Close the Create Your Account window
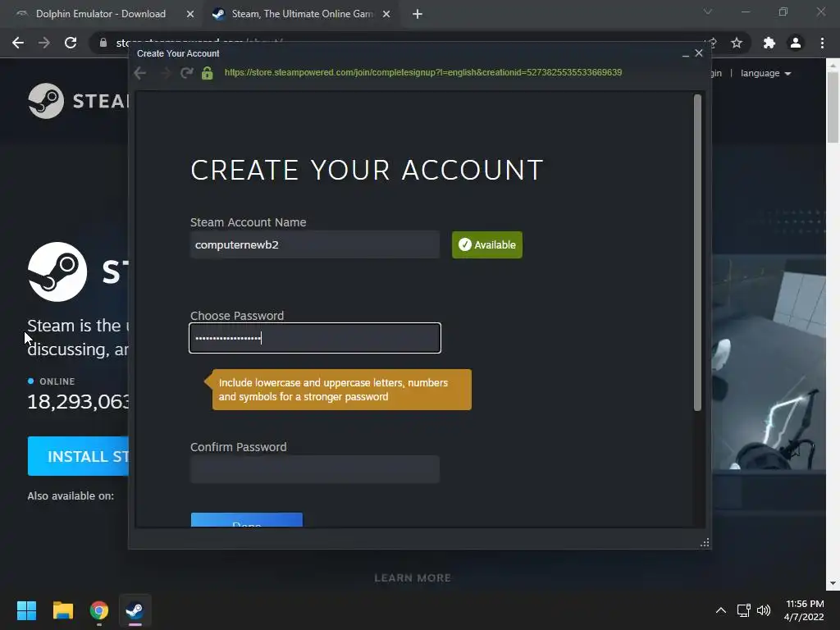The height and width of the screenshot is (630, 840). pos(699,53)
